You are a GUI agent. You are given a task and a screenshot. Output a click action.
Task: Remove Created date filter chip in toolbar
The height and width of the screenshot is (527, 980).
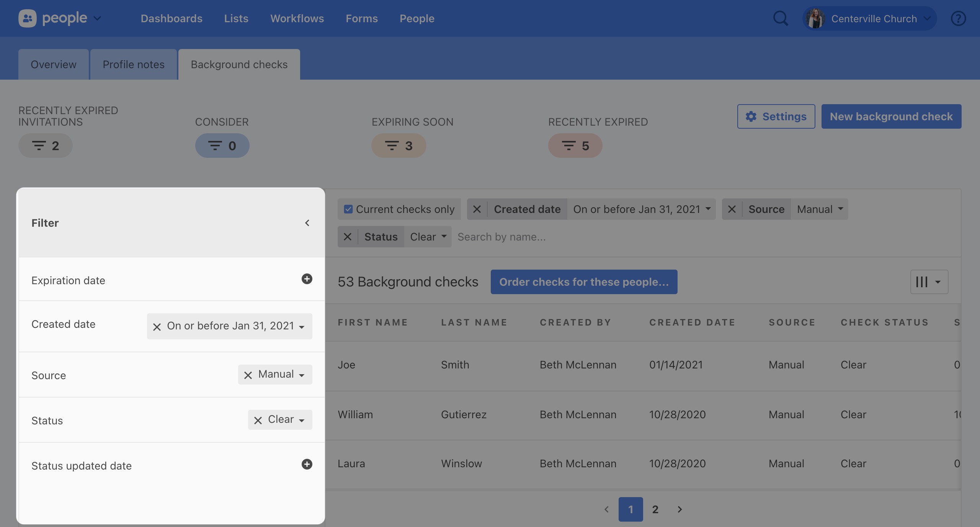(477, 209)
